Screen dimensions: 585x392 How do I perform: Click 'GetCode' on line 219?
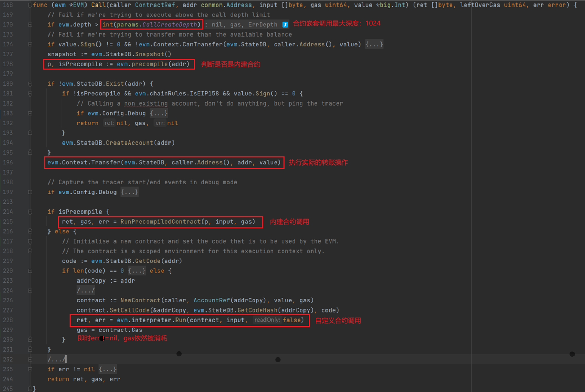(x=148, y=261)
